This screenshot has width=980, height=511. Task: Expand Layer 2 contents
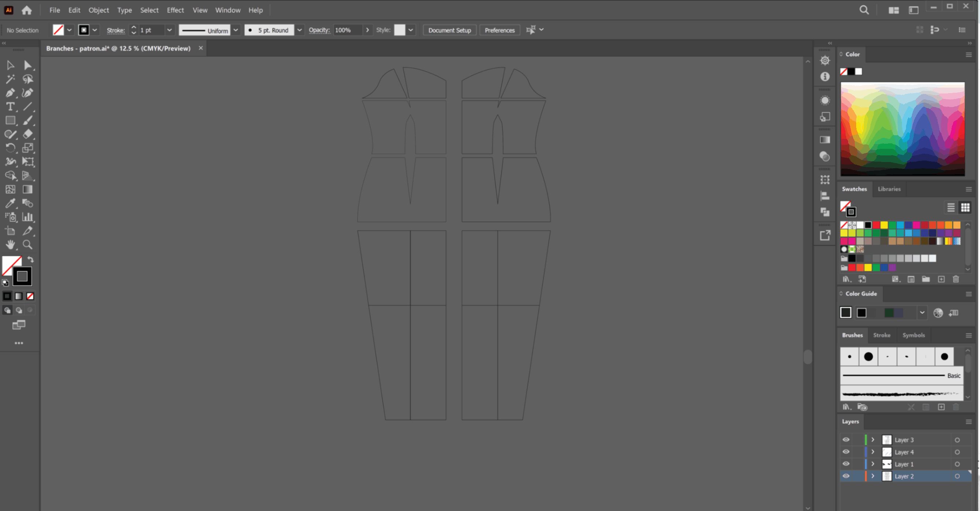click(x=873, y=476)
